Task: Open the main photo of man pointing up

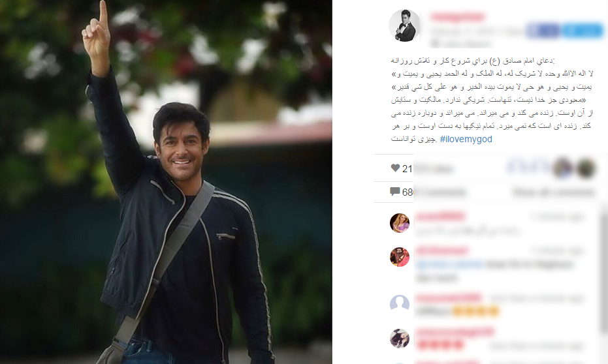Action: 166,182
